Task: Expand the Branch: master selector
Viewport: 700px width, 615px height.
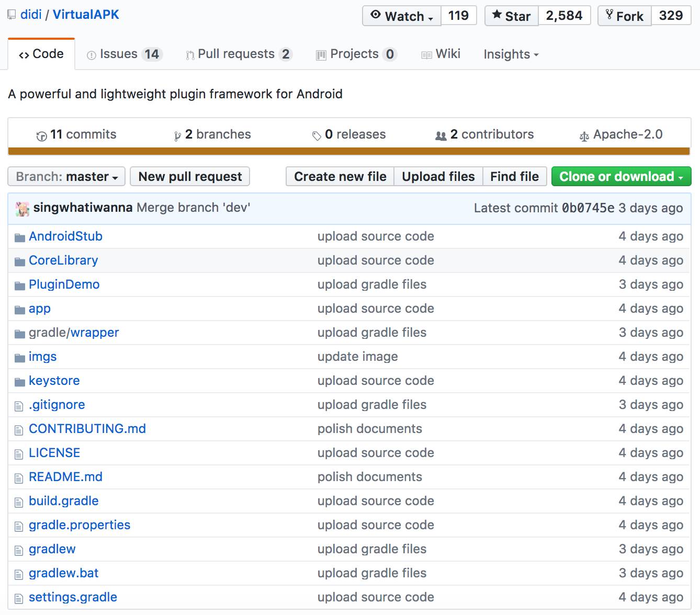Action: pyautogui.click(x=66, y=177)
